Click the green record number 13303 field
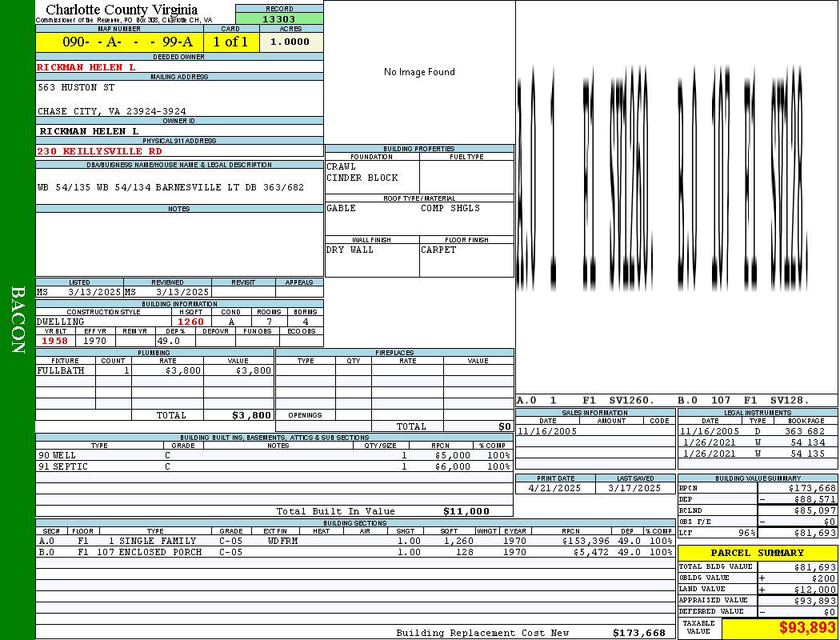840x640 pixels. 279,19
